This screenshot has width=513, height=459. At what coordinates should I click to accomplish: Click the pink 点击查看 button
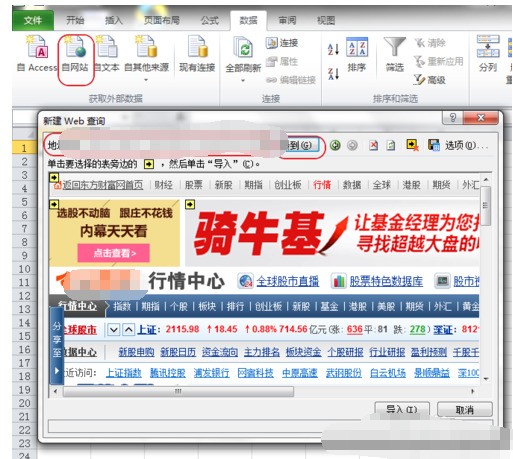coord(114,253)
